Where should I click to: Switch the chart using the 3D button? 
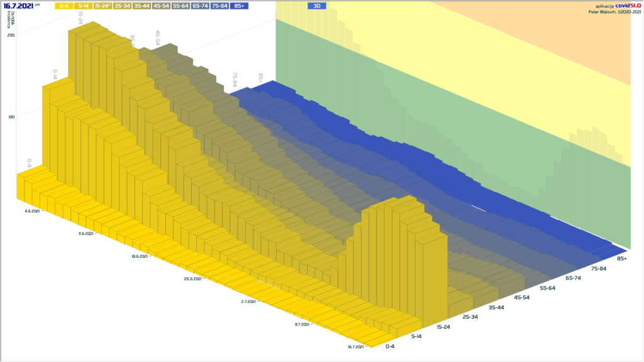(317, 6)
